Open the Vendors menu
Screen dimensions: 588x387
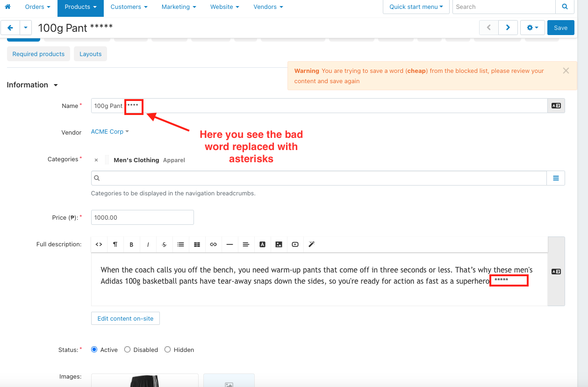tap(268, 7)
